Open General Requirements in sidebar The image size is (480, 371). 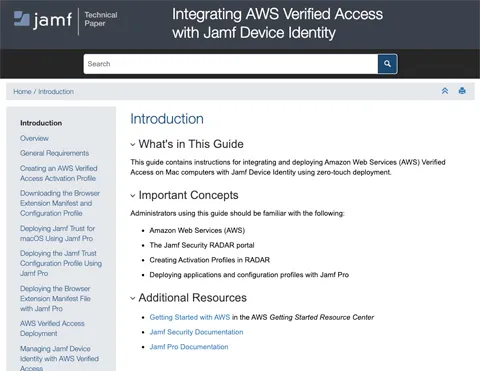(x=54, y=153)
